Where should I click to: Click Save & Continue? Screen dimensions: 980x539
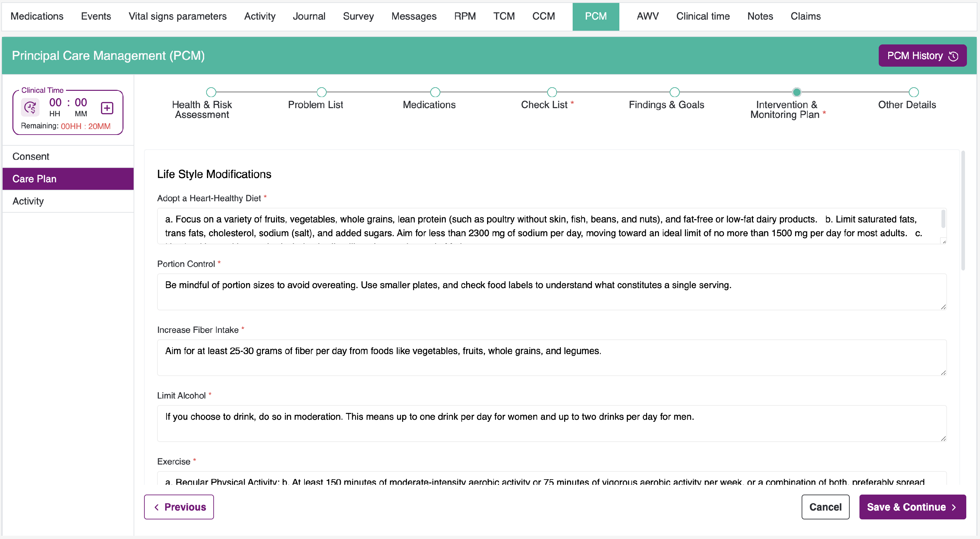(912, 507)
